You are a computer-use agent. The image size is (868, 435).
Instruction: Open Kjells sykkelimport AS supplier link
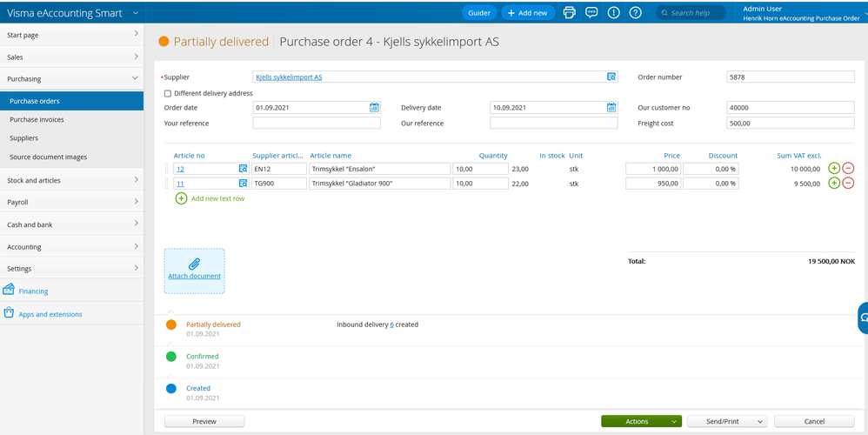pos(289,77)
